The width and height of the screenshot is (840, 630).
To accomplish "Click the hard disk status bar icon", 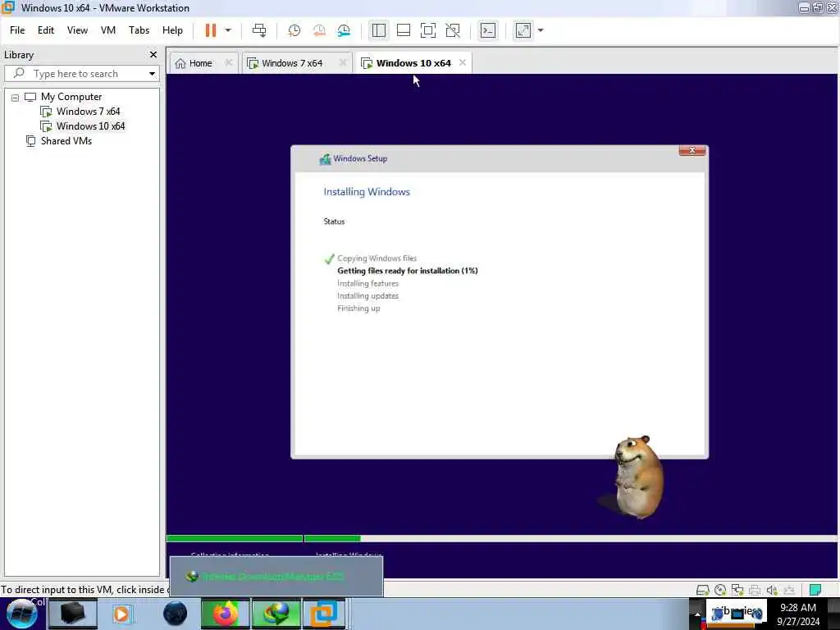I will (702, 590).
